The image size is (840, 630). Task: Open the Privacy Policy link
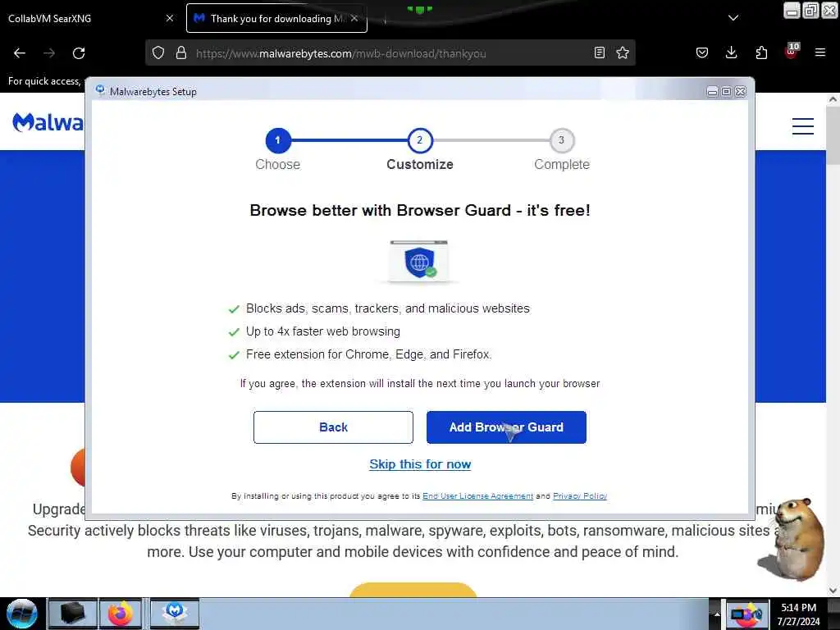click(x=580, y=496)
